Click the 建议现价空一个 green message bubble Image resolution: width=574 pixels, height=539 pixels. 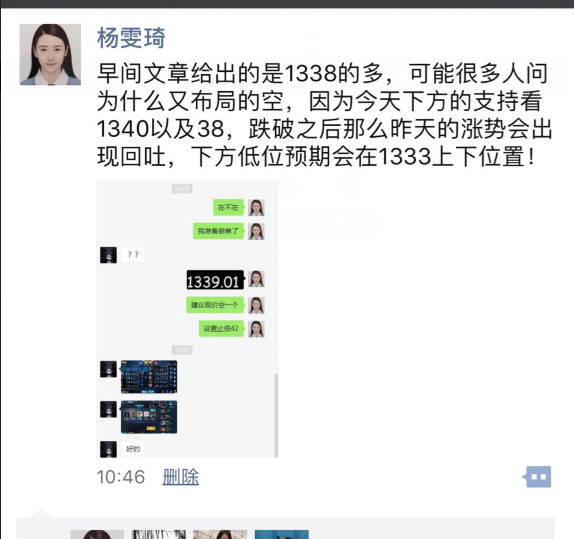(x=215, y=305)
